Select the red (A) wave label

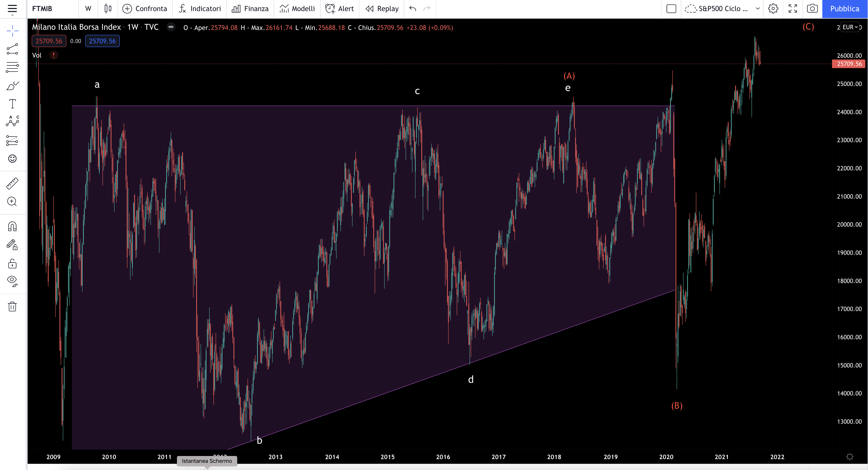[x=569, y=76]
